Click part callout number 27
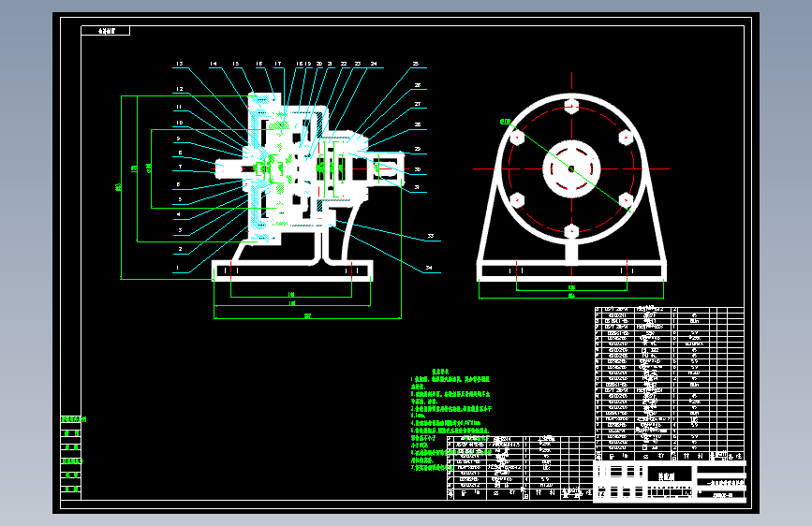812x526 pixels. coord(418,104)
